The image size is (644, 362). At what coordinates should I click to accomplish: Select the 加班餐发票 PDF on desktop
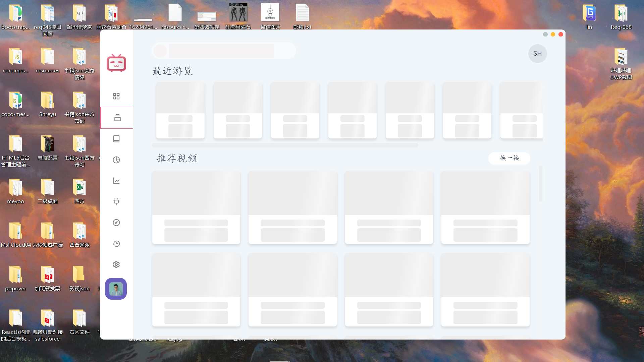click(47, 278)
